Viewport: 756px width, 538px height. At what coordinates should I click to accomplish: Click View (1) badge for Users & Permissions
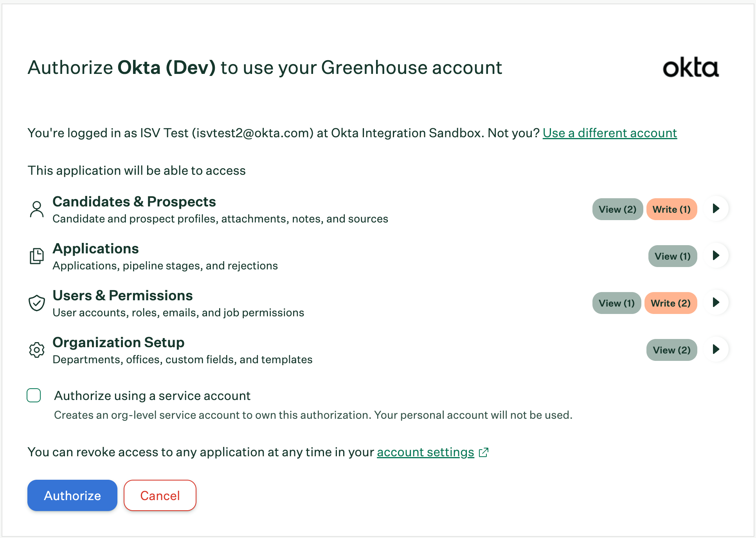[x=617, y=303]
